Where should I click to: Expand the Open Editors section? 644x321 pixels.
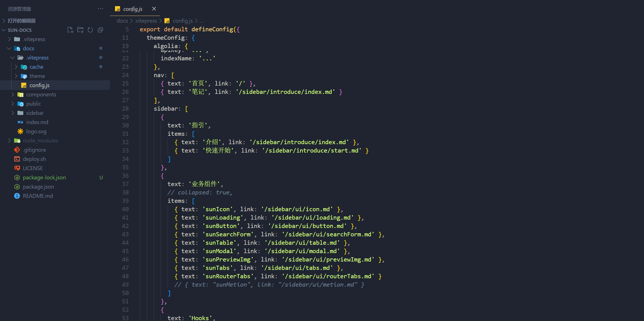[4, 21]
